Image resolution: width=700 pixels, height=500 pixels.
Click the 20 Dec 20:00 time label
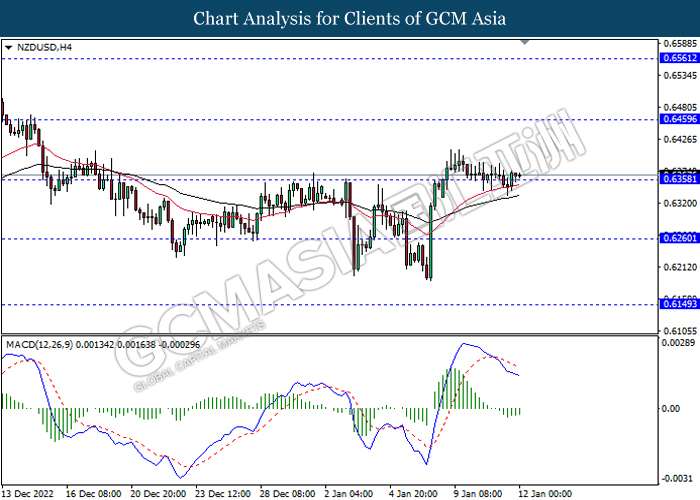pyautogui.click(x=158, y=494)
